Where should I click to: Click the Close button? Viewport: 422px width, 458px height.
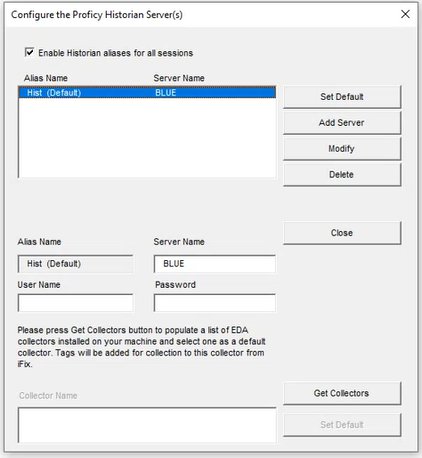[342, 233]
